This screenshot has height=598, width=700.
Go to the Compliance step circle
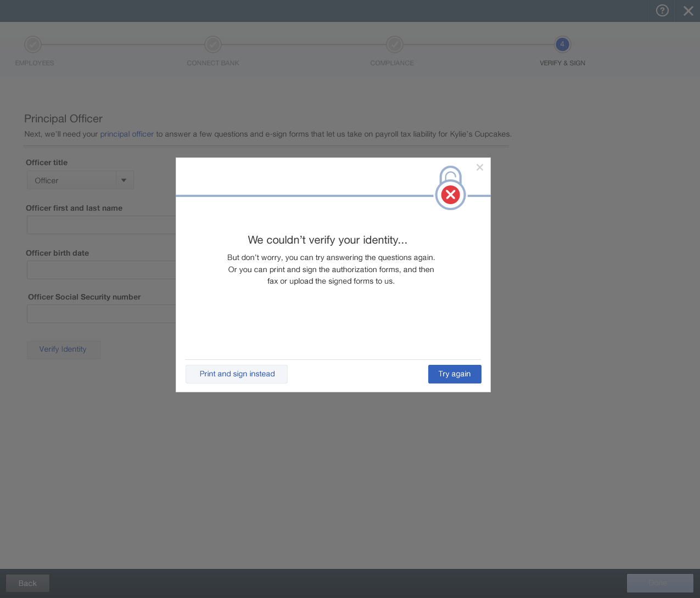pos(395,44)
